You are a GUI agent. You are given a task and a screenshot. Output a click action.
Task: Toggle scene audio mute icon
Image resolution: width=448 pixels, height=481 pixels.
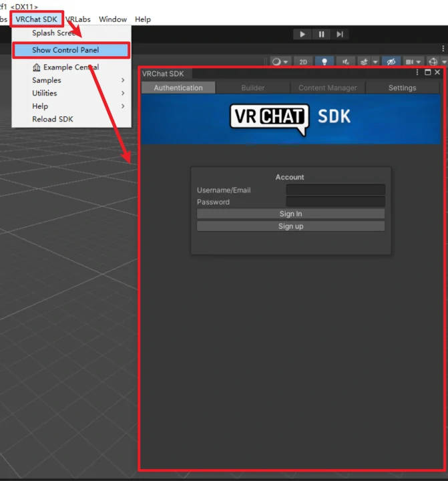click(345, 62)
